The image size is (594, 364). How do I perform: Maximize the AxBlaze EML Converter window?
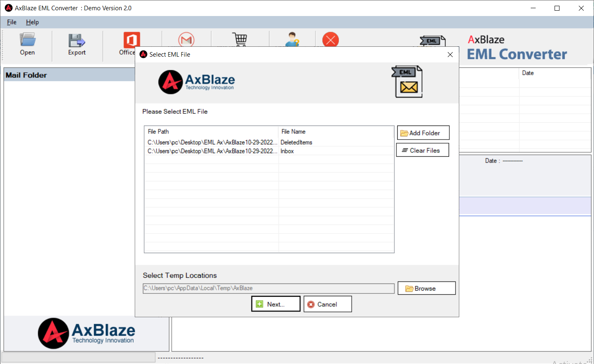(557, 8)
